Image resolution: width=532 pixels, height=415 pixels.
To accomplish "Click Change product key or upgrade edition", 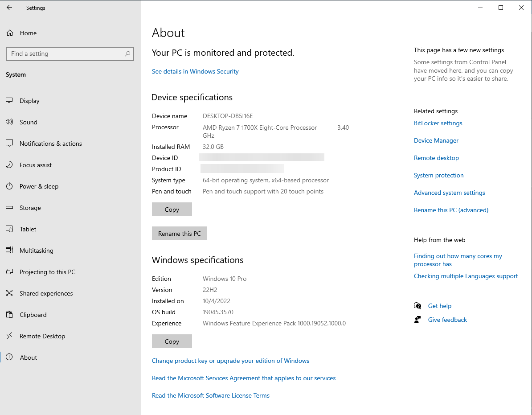I will click(x=231, y=361).
